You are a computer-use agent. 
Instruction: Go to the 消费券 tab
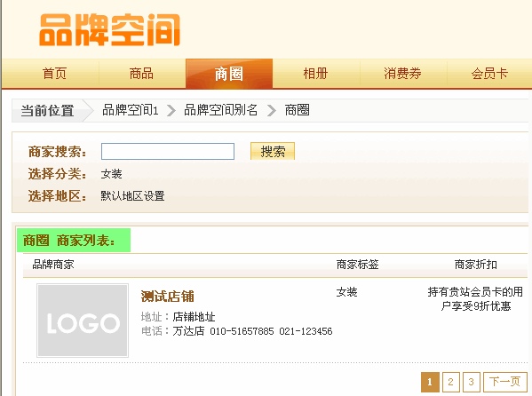click(x=402, y=74)
